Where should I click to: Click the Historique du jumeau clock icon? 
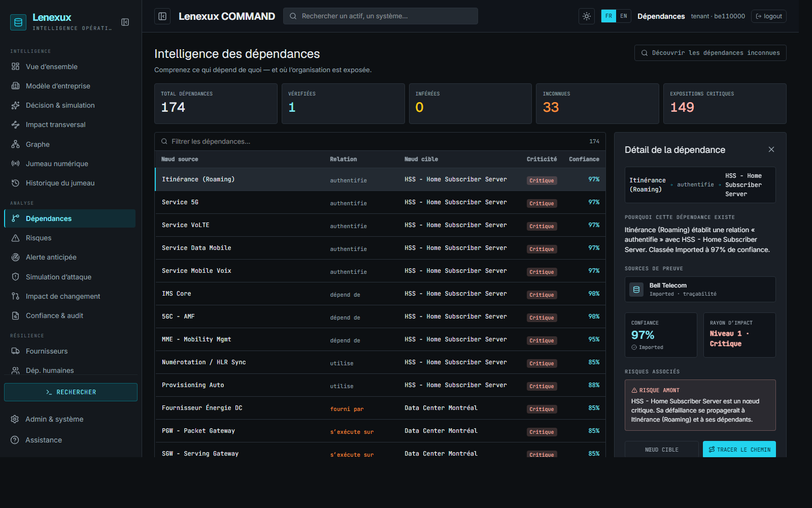pos(16,183)
